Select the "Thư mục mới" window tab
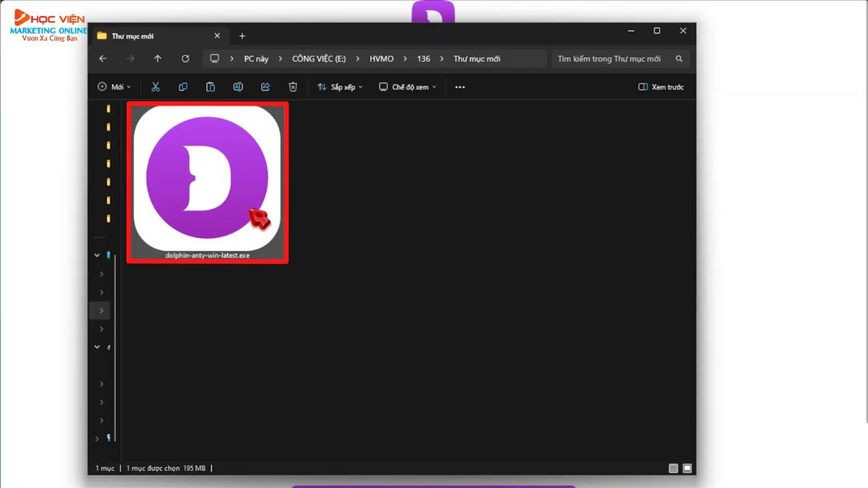This screenshot has width=868, height=488. pyautogui.click(x=159, y=36)
